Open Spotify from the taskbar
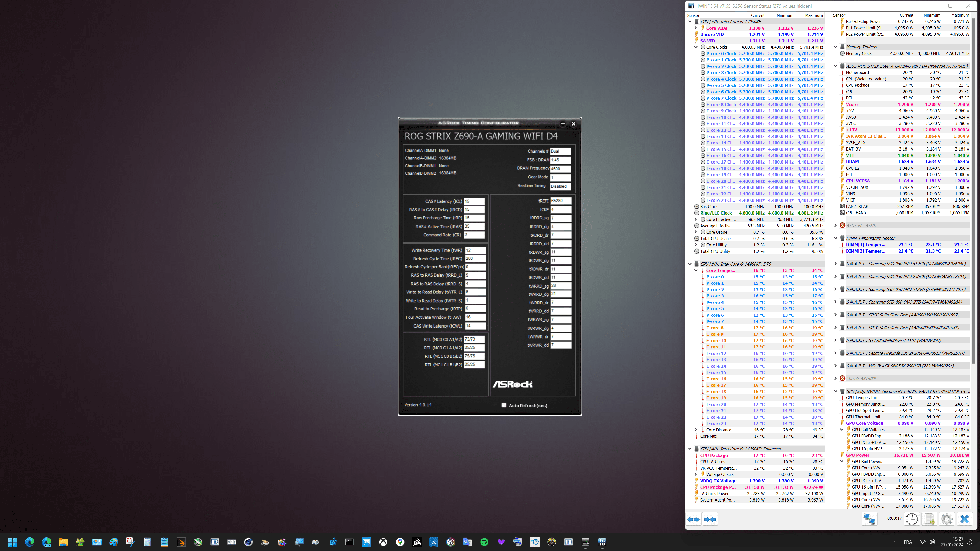Image resolution: width=980 pixels, height=551 pixels. click(484, 542)
